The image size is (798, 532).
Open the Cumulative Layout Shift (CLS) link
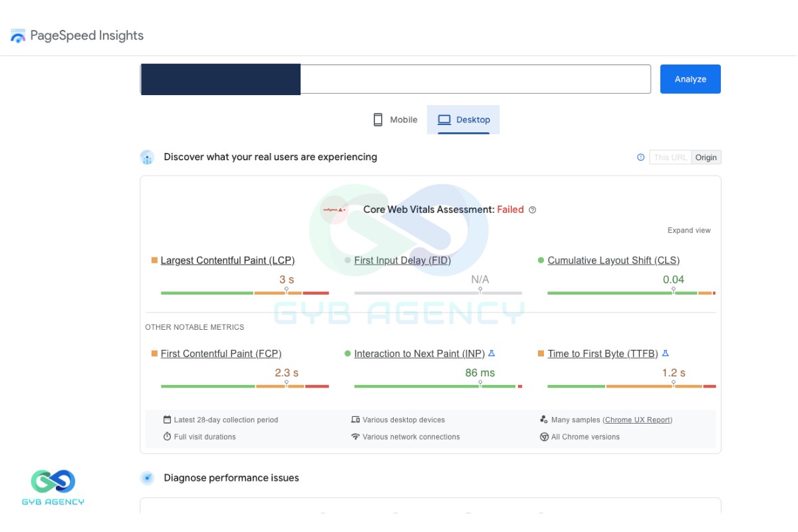point(614,261)
